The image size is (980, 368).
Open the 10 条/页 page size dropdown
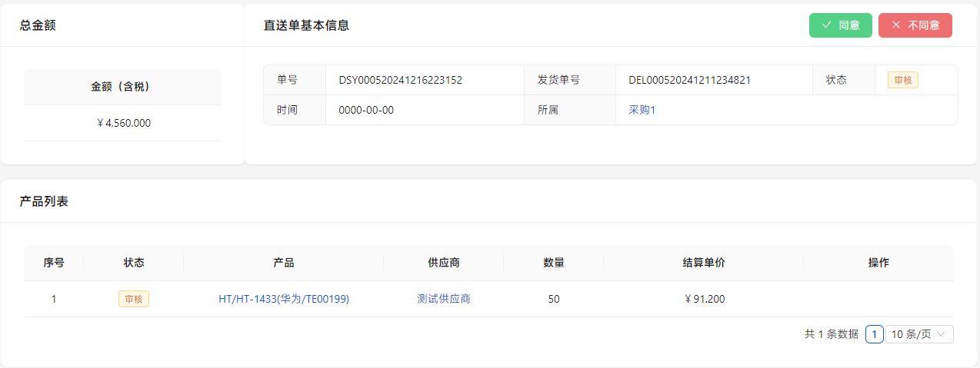(919, 334)
